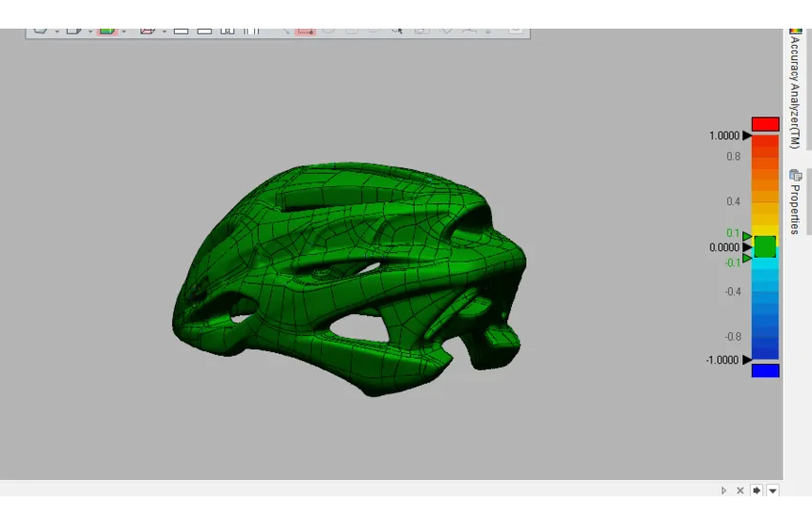Click the blue lower out-of-range color swatch

(765, 370)
